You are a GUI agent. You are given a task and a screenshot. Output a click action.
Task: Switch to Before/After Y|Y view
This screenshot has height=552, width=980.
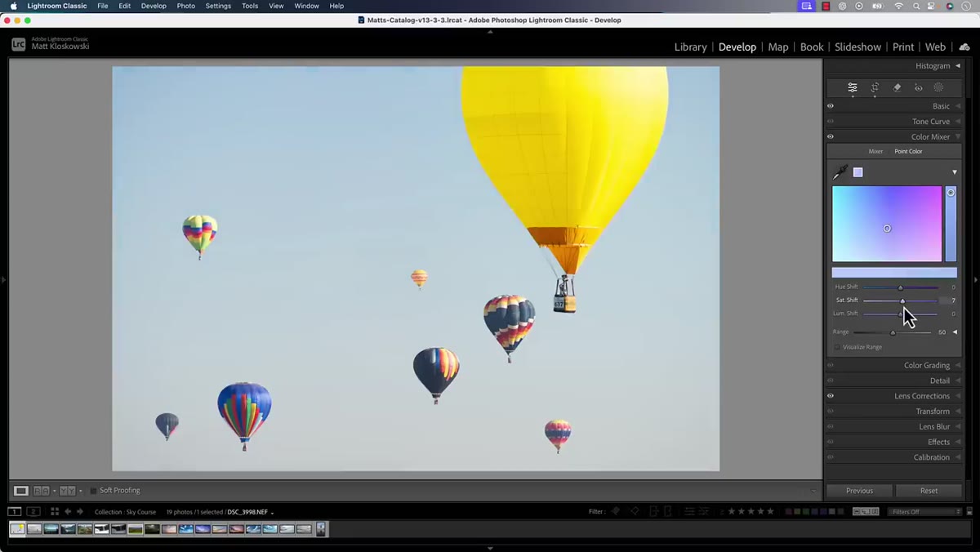[67, 491]
